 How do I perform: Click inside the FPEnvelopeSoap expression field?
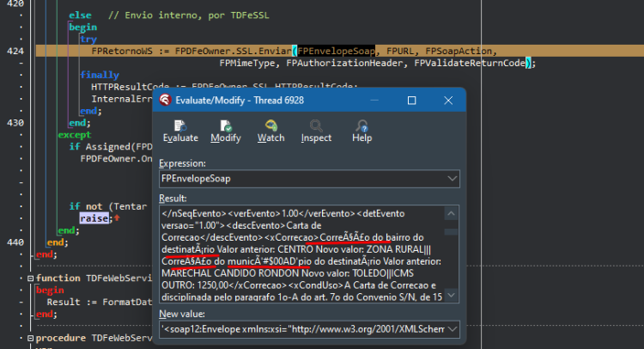303,179
